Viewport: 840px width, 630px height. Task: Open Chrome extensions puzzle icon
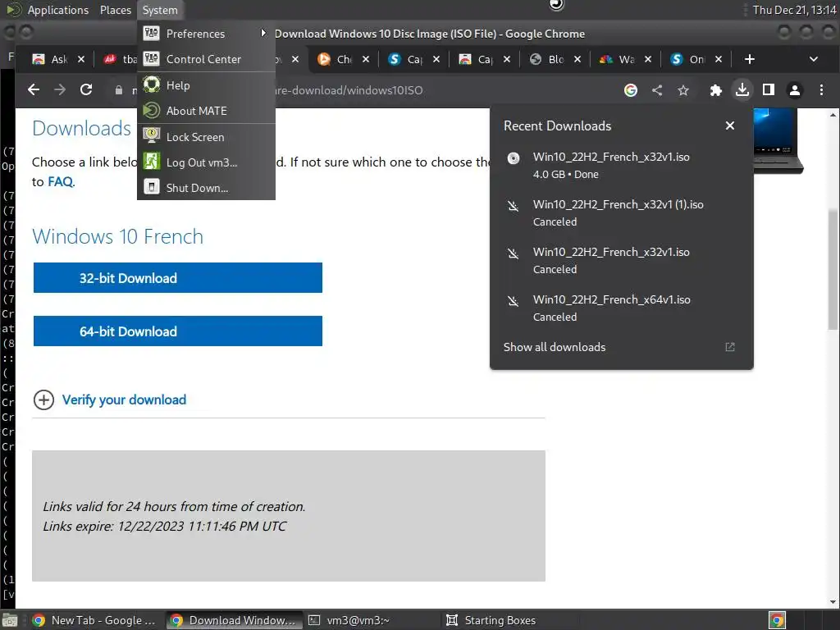tap(715, 90)
